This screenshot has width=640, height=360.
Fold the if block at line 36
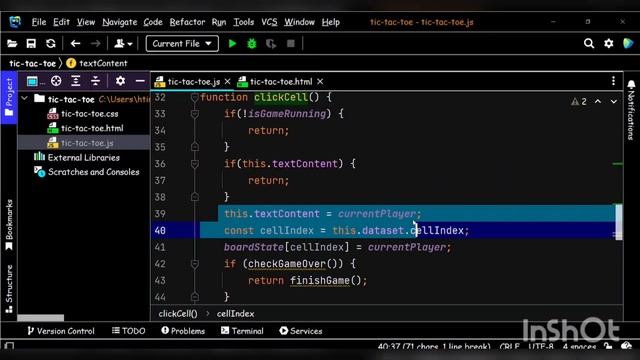click(x=195, y=164)
